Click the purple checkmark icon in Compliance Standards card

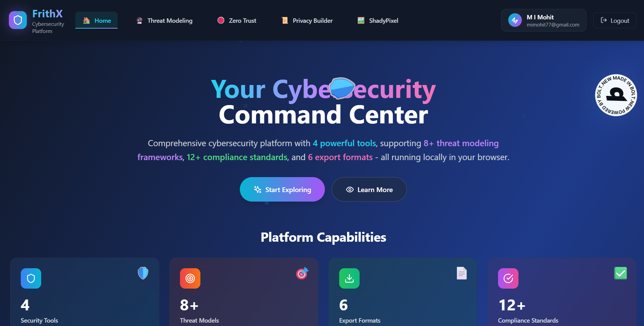[x=508, y=278]
